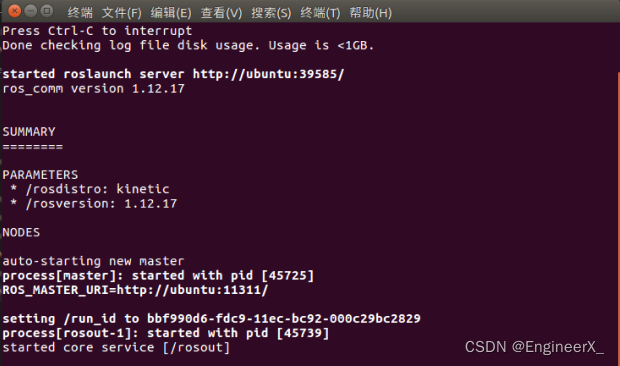Click the run_id bbf990d6 text

pos(284,319)
